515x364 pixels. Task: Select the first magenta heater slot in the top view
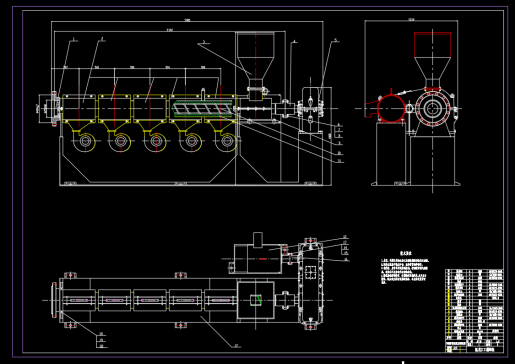(x=79, y=300)
